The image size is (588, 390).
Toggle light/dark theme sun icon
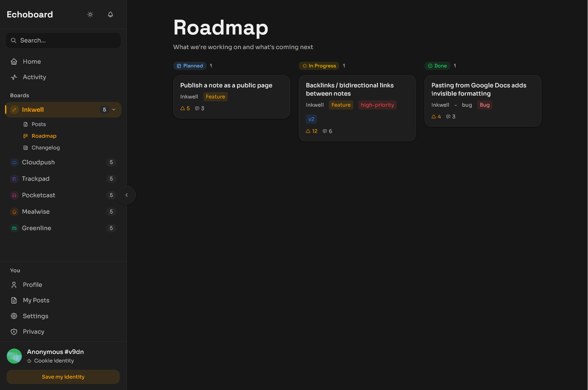(x=90, y=15)
